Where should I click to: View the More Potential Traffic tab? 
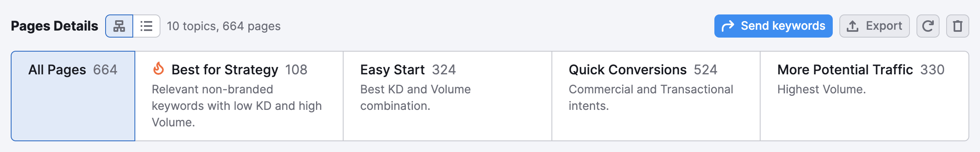coord(865,96)
